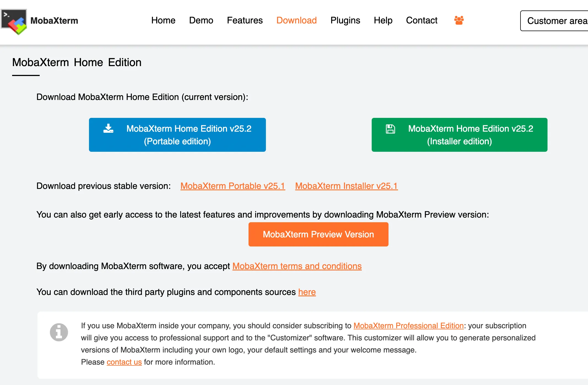Click the MobaXterm logo icon
This screenshot has width=588, height=385.
[x=14, y=22]
